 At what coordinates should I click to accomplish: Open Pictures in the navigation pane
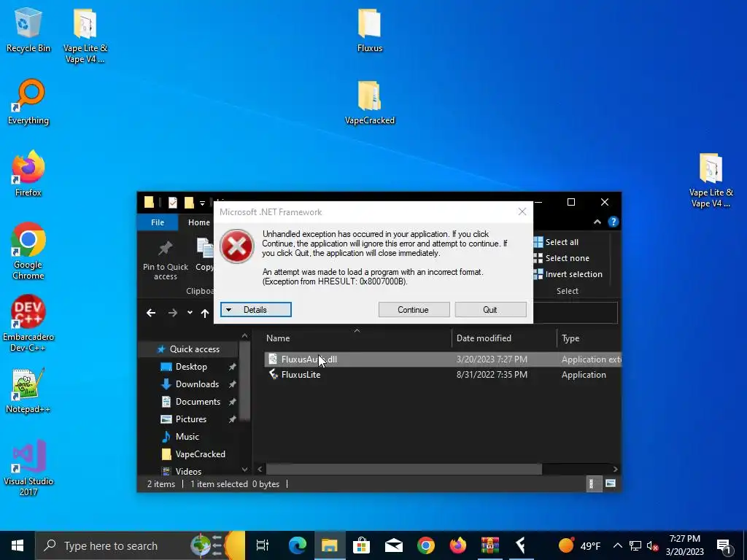tap(190, 419)
